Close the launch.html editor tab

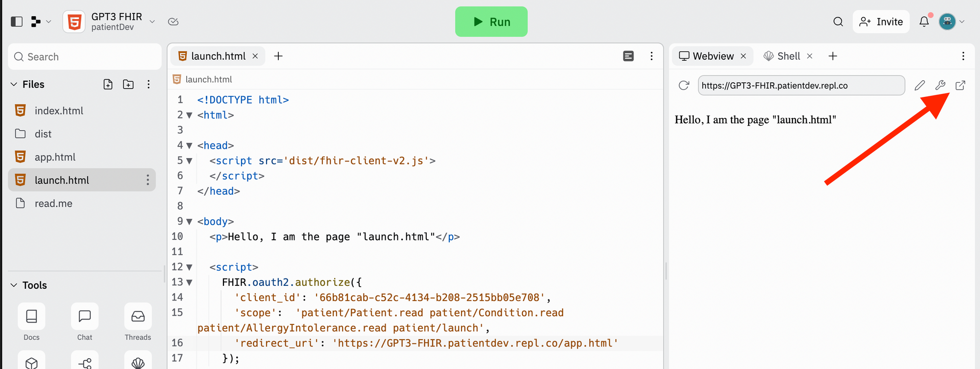(x=255, y=56)
